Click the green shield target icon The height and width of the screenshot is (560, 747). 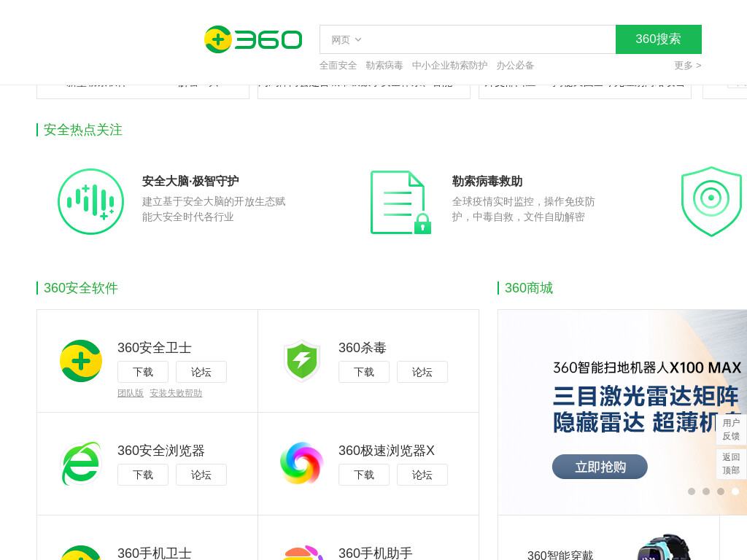click(711, 201)
